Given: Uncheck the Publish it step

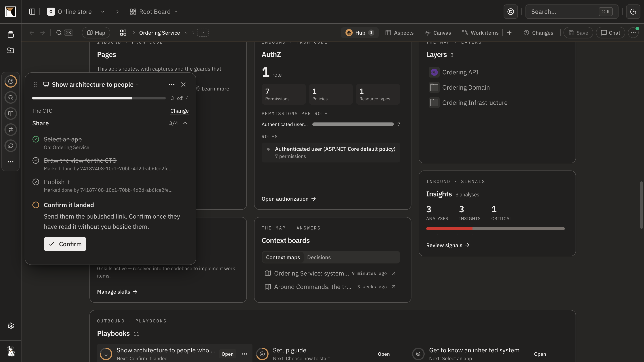Looking at the screenshot, I should coord(36,182).
